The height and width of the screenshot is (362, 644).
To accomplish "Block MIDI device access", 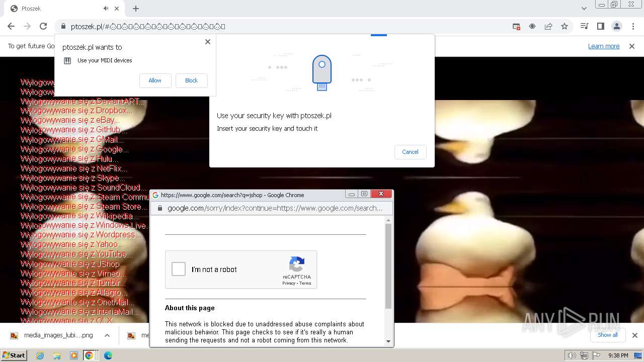I will point(191,80).
